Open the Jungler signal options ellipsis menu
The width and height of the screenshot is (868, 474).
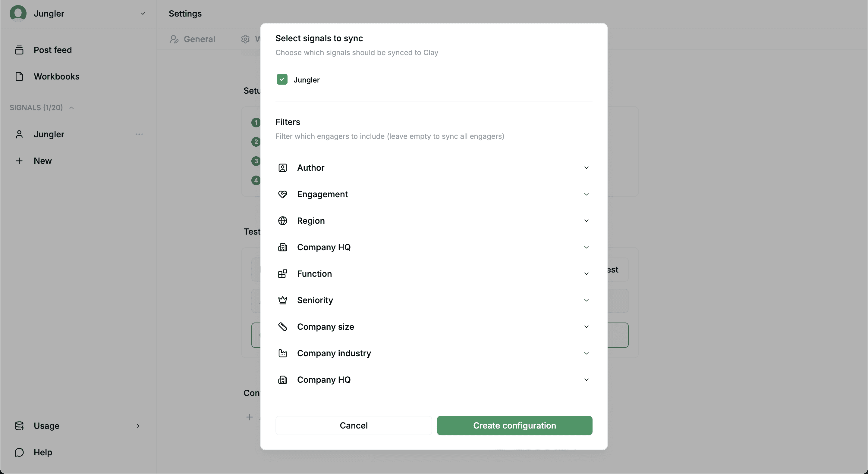click(139, 134)
